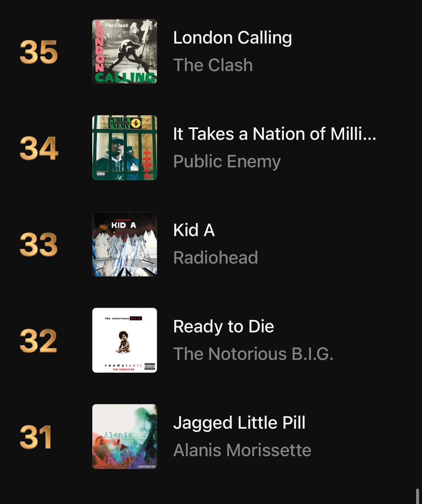Click the vertical scrollbar thumb
This screenshot has height=504, width=422.
coord(417,496)
